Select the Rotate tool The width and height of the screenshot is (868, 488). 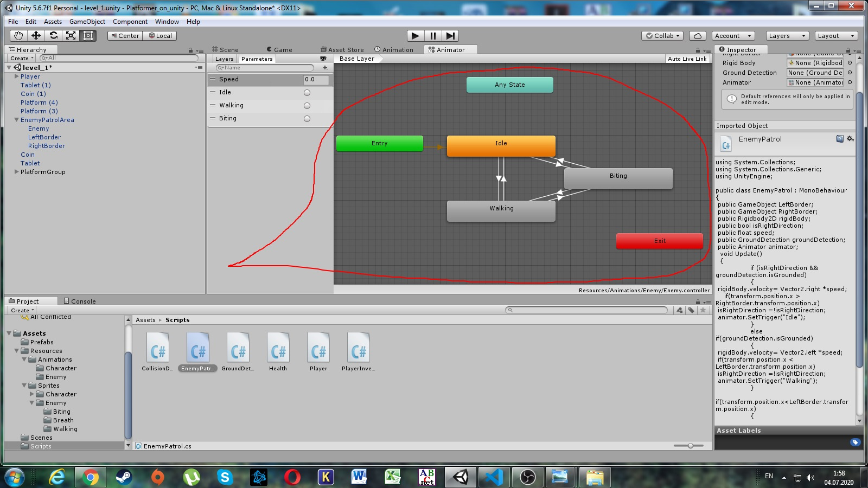pyautogui.click(x=53, y=36)
